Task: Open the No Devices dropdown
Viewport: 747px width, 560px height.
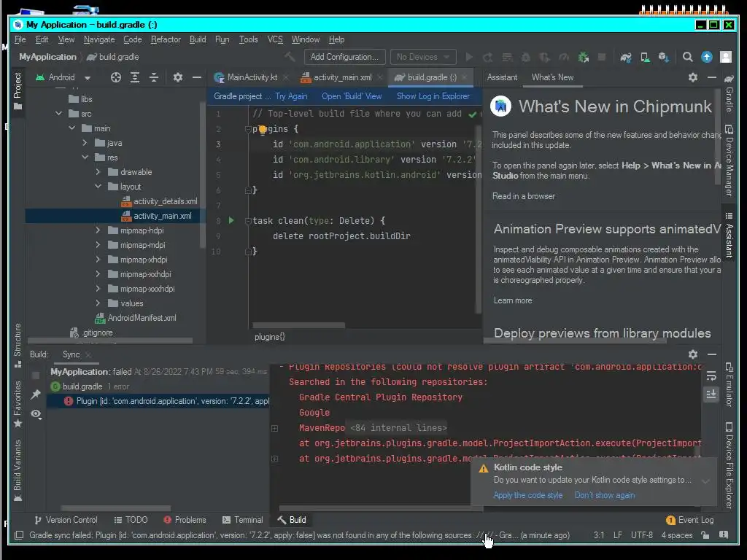Action: tap(423, 57)
